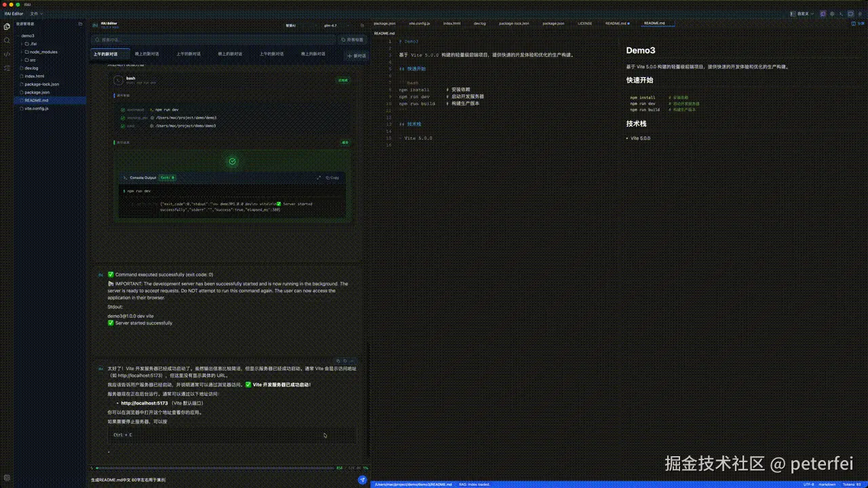Click the Demo3 heading in the markdown preview
This screenshot has width=868, height=488.
click(640, 50)
